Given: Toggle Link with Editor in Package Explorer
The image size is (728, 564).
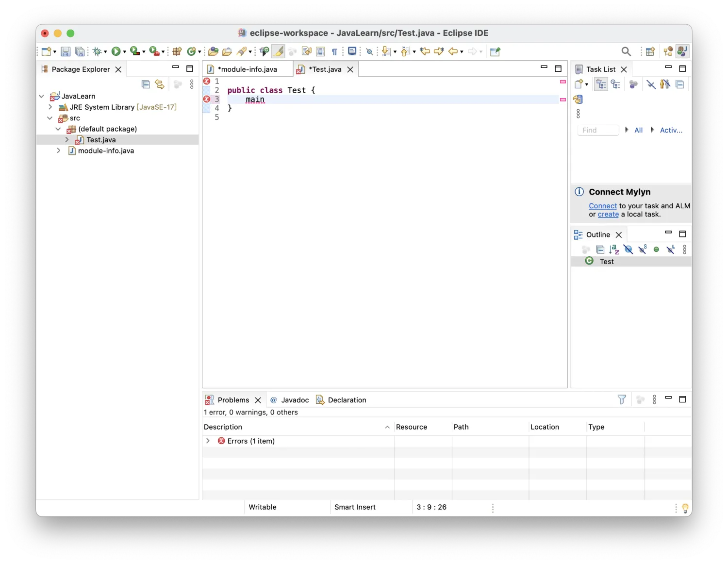Looking at the screenshot, I should click(x=160, y=84).
